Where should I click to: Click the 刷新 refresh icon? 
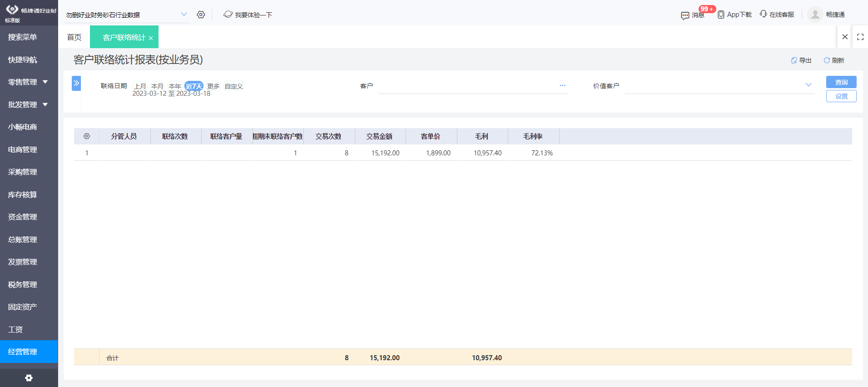click(x=827, y=60)
